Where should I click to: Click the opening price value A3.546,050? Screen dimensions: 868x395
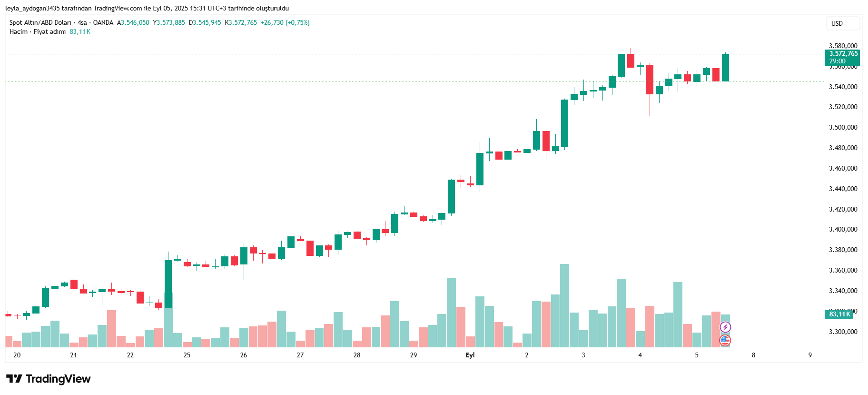133,22
